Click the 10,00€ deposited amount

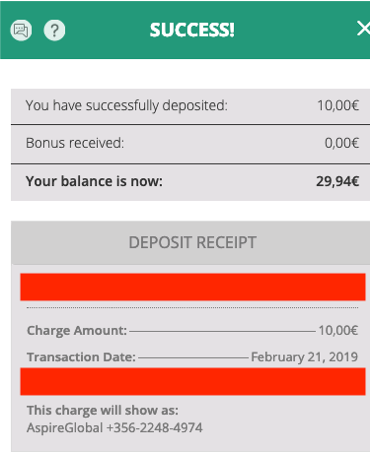click(338, 105)
